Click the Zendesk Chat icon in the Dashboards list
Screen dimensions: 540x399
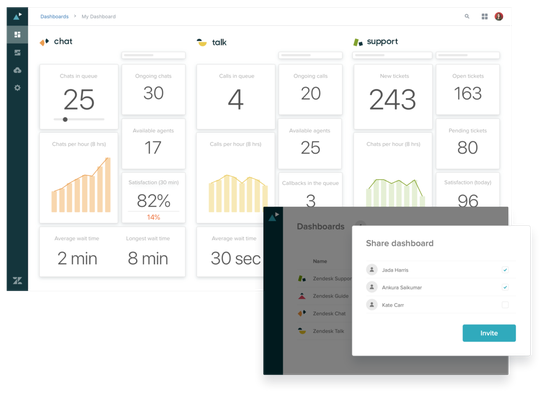[x=302, y=313]
